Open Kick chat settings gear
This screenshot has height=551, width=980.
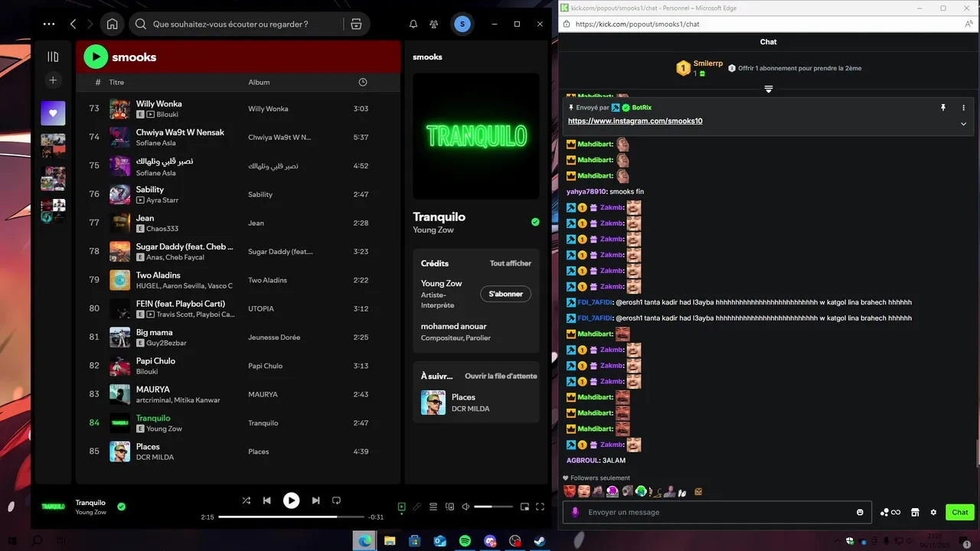933,512
